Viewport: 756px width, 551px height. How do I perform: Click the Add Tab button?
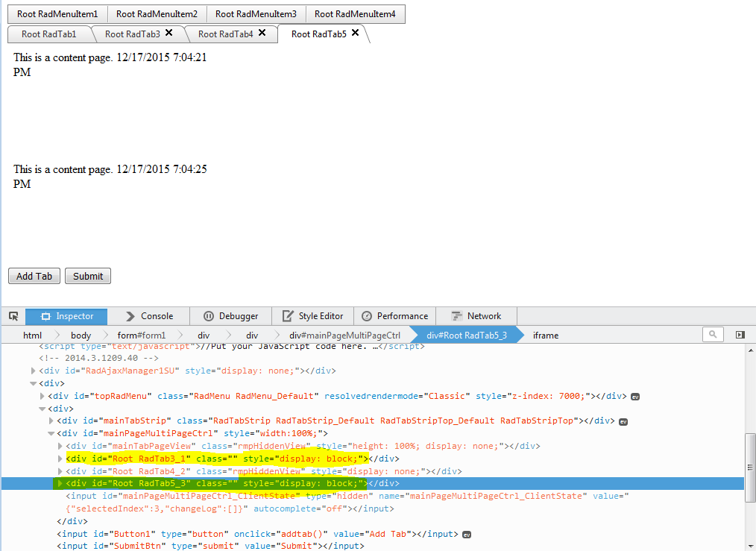click(34, 276)
